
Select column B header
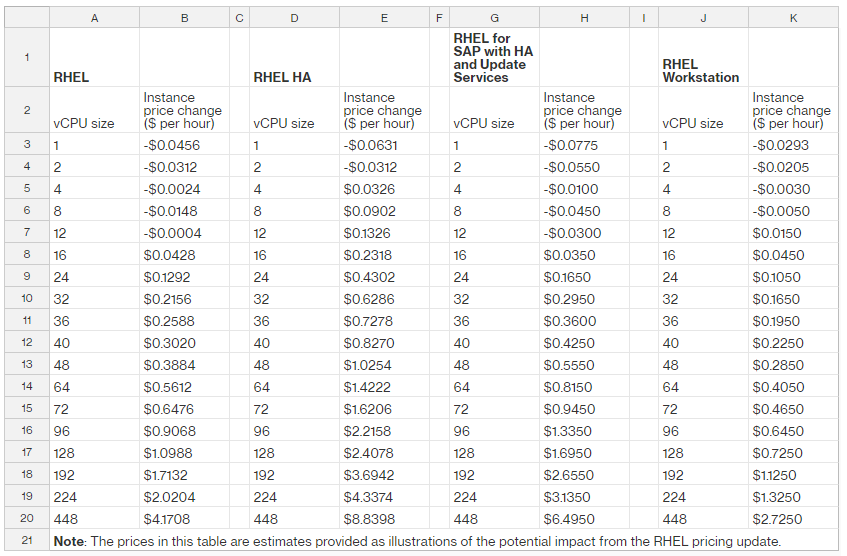(184, 18)
